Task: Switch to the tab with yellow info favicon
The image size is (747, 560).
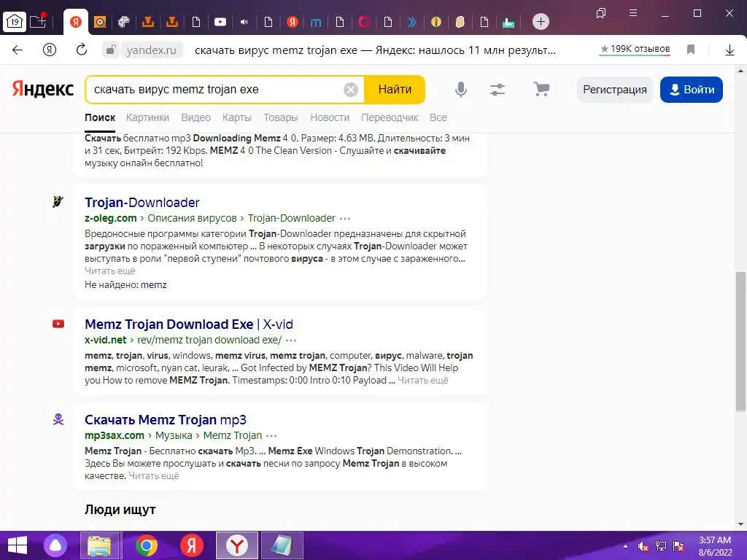Action: click(436, 22)
